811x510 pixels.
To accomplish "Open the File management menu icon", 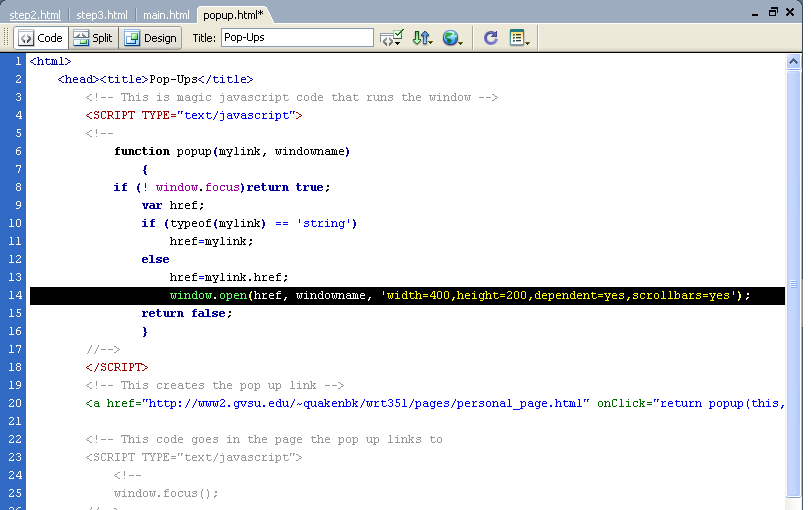I will click(422, 38).
